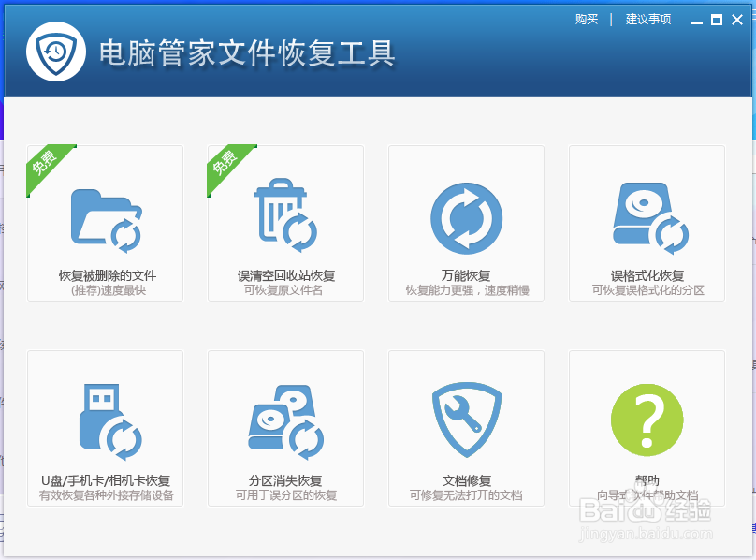Maximize the recovery tool window
Screen dimensions: 756x560
point(717,20)
